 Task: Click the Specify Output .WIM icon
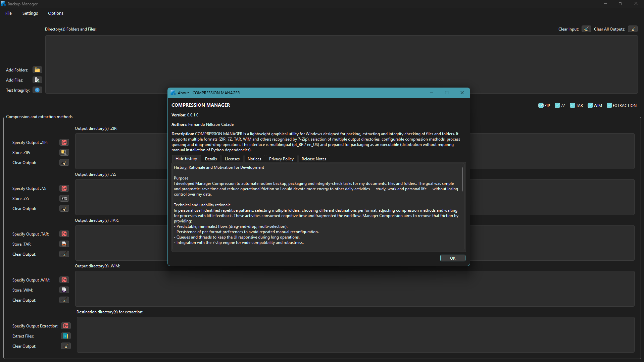click(64, 280)
